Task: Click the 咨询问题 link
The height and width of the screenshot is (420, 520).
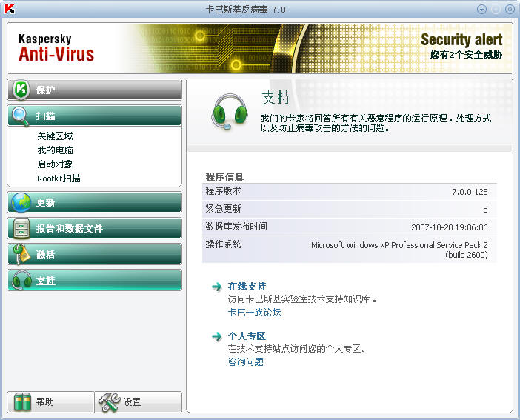Action: click(246, 362)
